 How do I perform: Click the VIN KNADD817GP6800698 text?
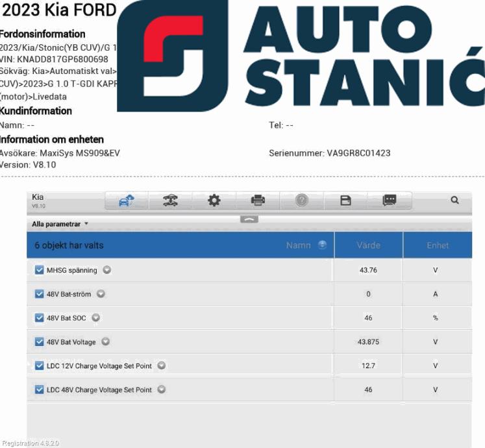54,59
